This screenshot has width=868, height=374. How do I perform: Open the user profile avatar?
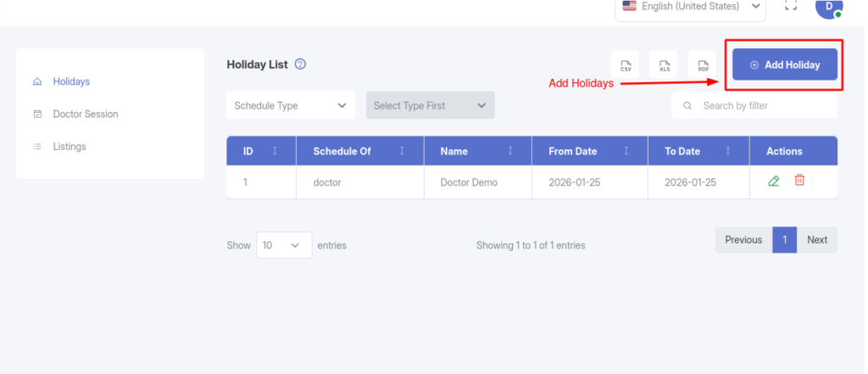[x=828, y=7]
